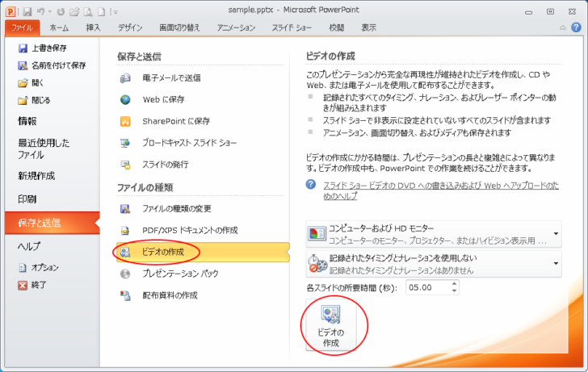Click the seconds per slide field 05.00
The height and width of the screenshot is (372, 588).
[428, 288]
